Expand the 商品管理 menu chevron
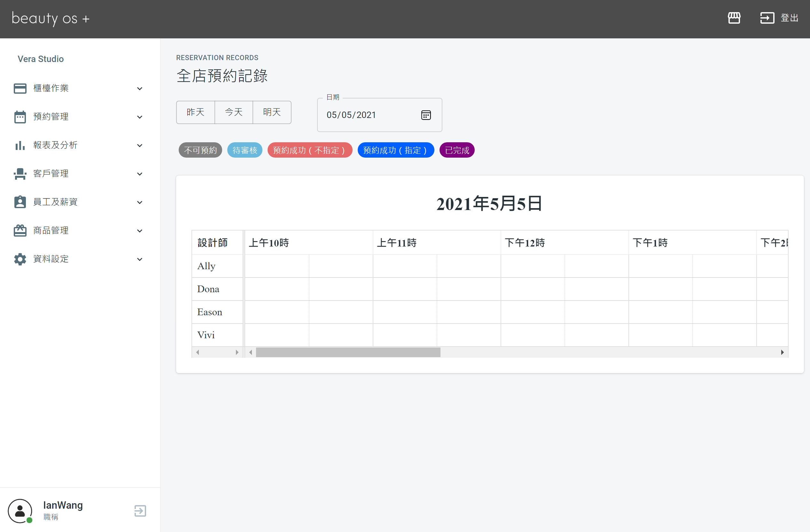The image size is (810, 532). [140, 231]
